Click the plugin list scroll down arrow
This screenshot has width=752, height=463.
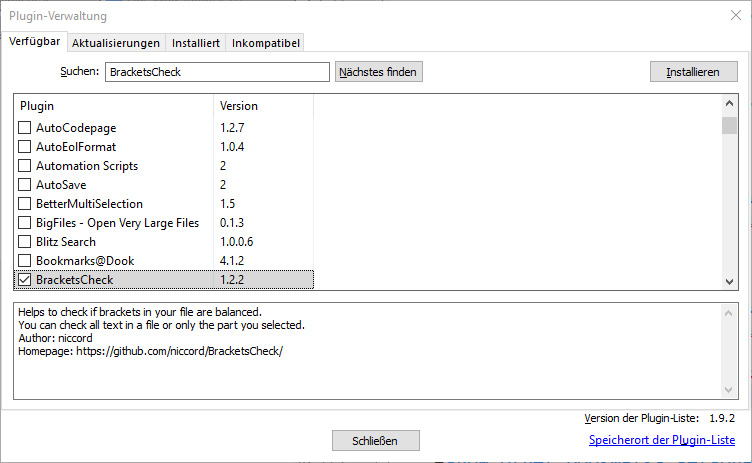tap(729, 282)
